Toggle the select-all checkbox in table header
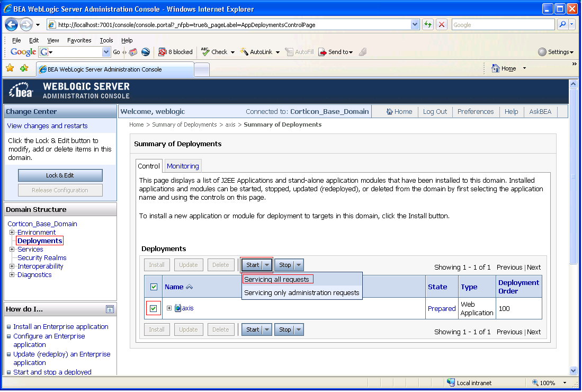 (154, 287)
